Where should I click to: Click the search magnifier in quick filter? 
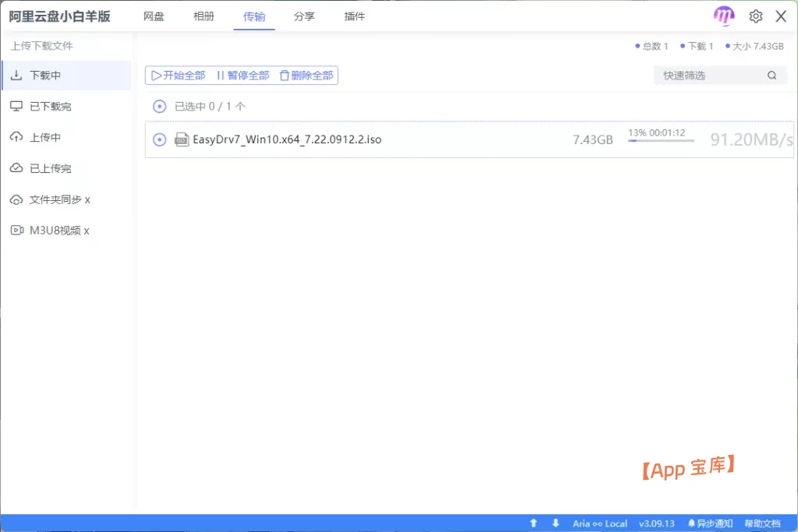click(772, 76)
